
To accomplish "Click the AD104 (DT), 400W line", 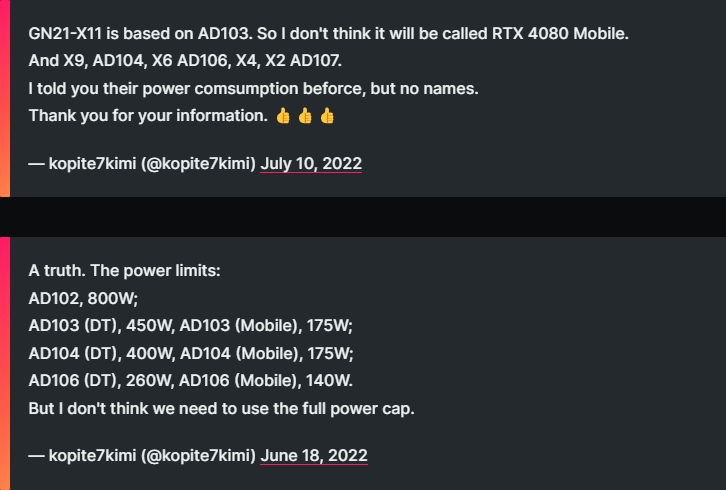I will coord(191,353).
